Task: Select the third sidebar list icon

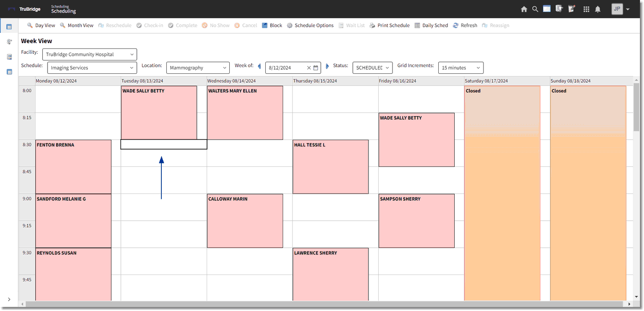Action: pos(9,57)
